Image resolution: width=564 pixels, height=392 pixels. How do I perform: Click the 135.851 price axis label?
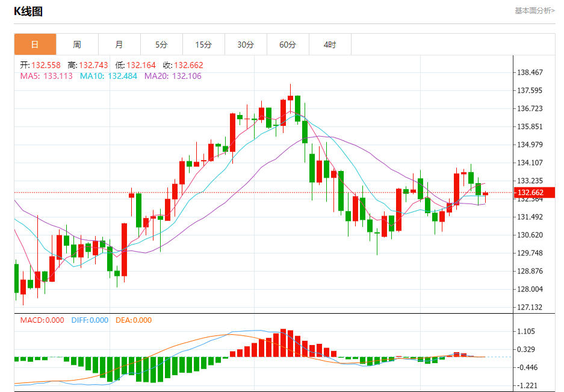(x=530, y=126)
